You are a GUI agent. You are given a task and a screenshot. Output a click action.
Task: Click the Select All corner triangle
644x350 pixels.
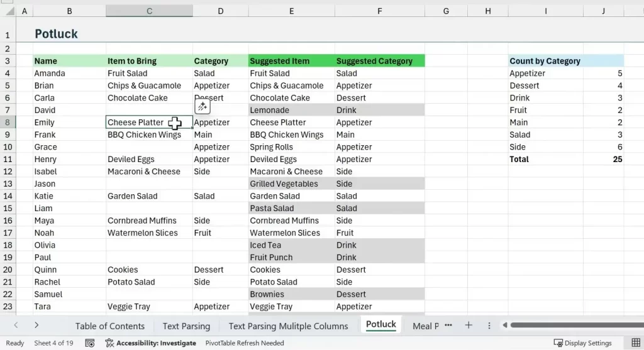click(8, 11)
